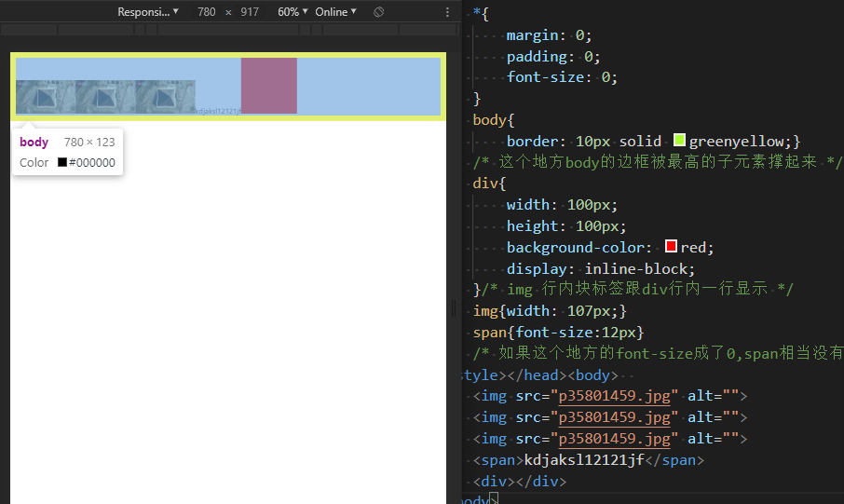Click the third p35801459.jpg link

point(615,439)
